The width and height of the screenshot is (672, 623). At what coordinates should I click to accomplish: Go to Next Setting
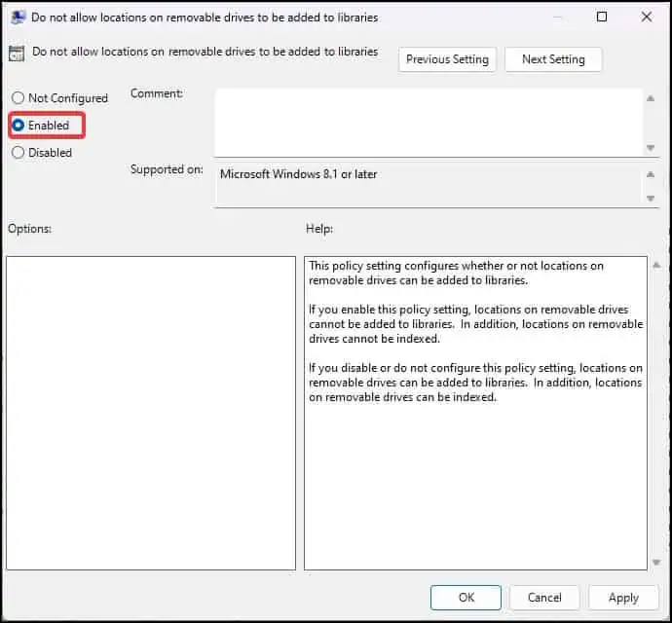click(553, 59)
